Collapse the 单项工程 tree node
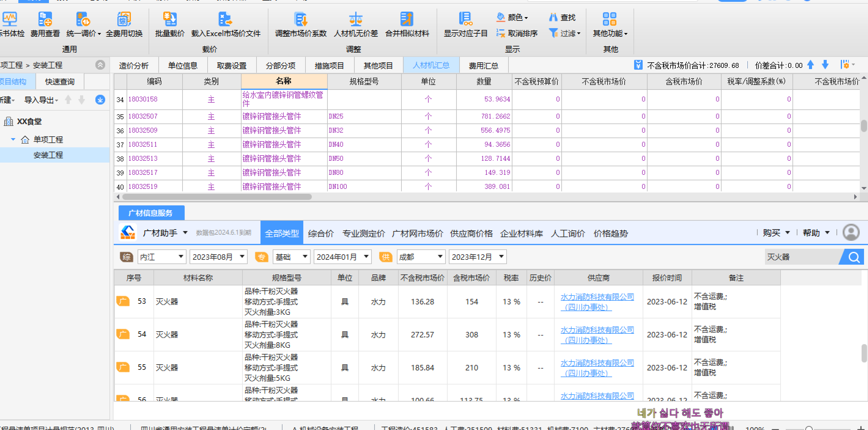Image resolution: width=868 pixels, height=430 pixels. coord(13,139)
